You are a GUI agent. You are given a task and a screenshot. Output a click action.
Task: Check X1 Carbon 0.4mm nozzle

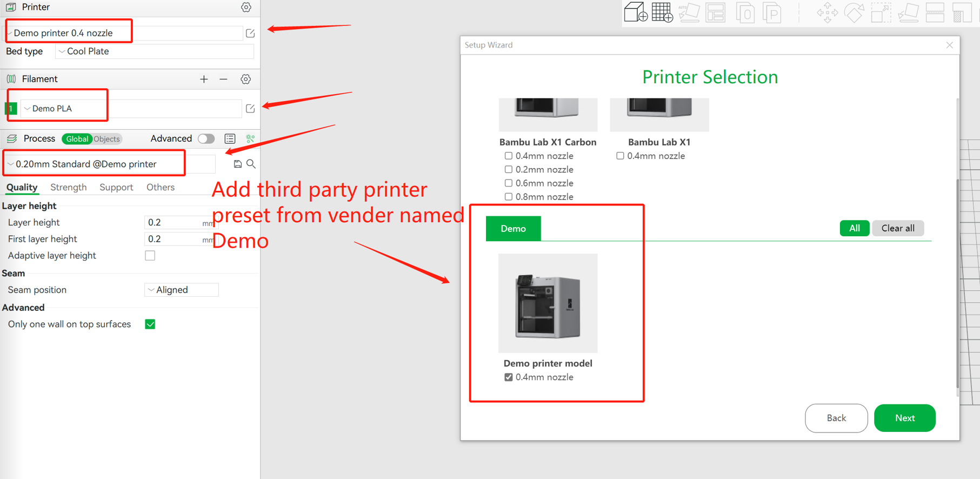(x=508, y=156)
